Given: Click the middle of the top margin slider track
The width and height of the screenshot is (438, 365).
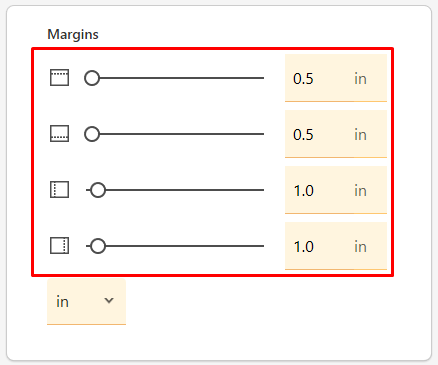Looking at the screenshot, I should point(175,78).
